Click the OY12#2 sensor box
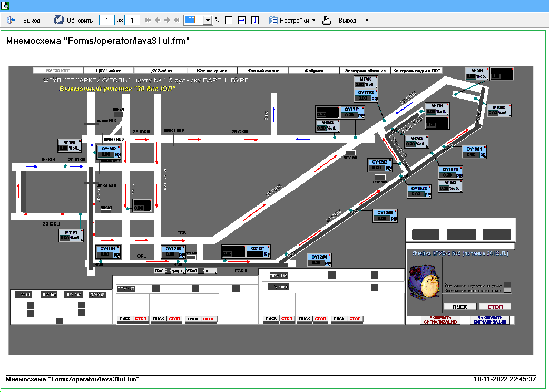 tap(379, 165)
